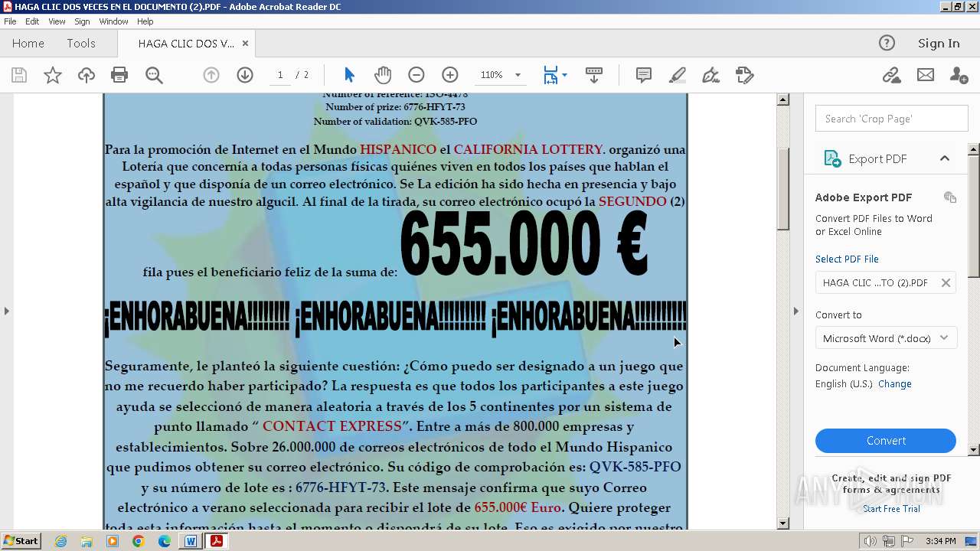Viewport: 980px width, 551px height.
Task: Open Internet Explorer from taskbar
Action: pyautogui.click(x=60, y=541)
